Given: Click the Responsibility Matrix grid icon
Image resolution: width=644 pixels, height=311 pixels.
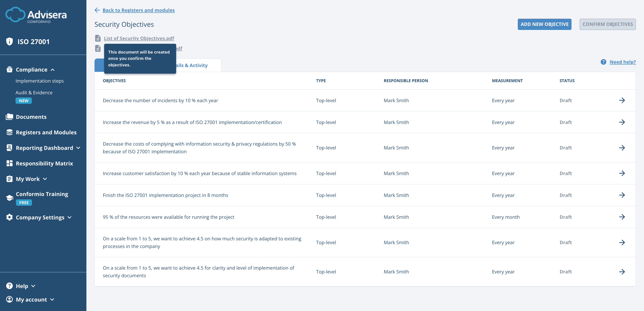Looking at the screenshot, I should point(9,163).
